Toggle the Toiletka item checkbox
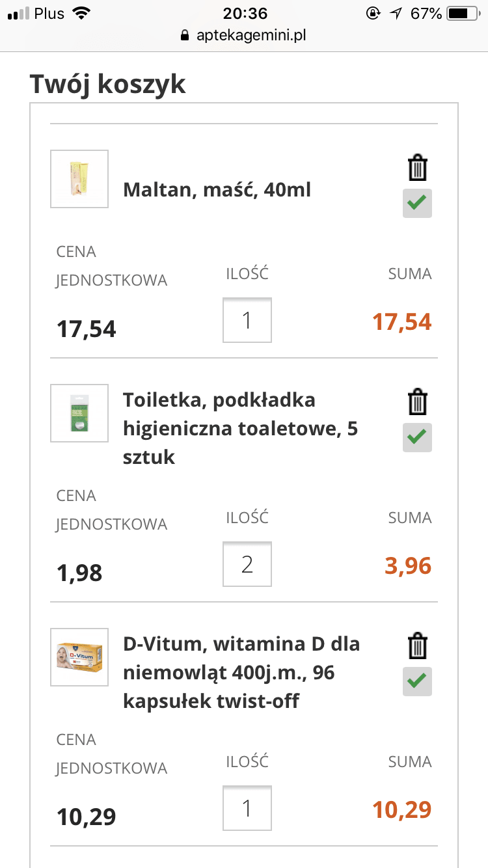This screenshot has width=488, height=868. click(417, 437)
